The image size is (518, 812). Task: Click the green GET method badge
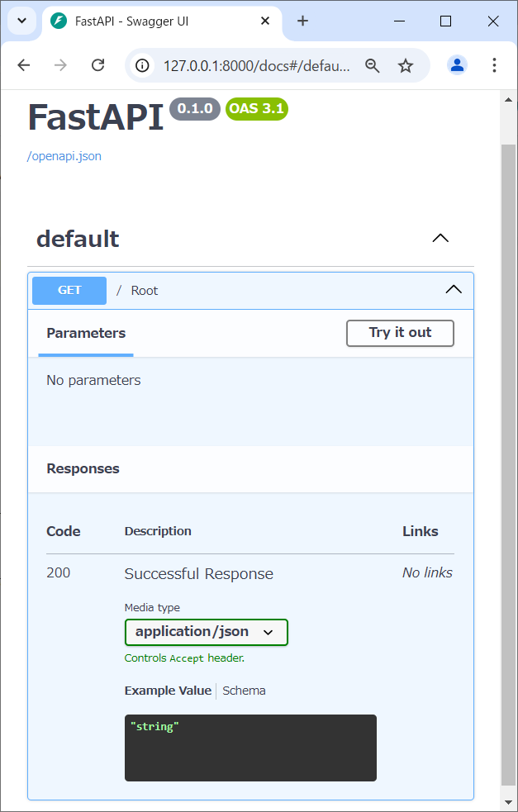(x=69, y=290)
